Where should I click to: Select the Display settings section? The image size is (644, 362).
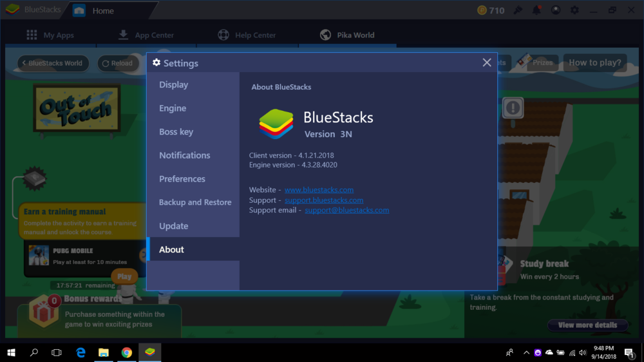coord(174,84)
